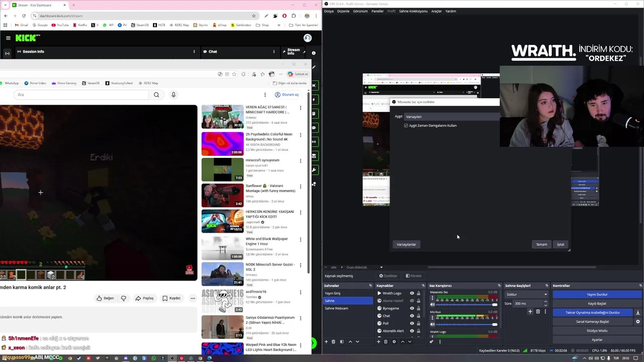Open virtual camera settings gear
The height and width of the screenshot is (362, 644).
(638, 322)
